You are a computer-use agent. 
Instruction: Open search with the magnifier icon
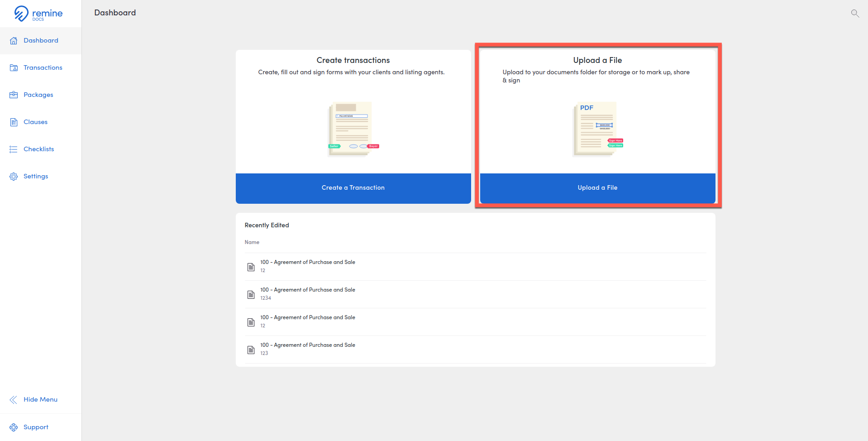(x=855, y=13)
